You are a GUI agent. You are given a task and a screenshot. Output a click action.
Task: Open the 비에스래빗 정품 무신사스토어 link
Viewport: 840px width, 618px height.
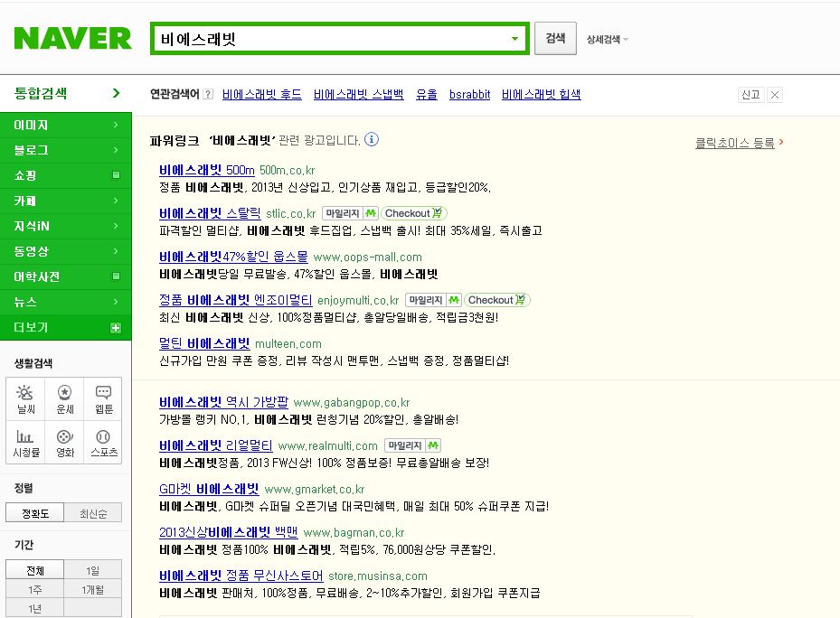tap(241, 576)
